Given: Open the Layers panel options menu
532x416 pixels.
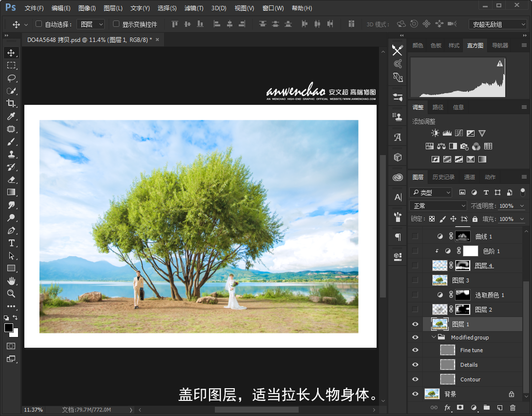Looking at the screenshot, I should click(x=524, y=177).
